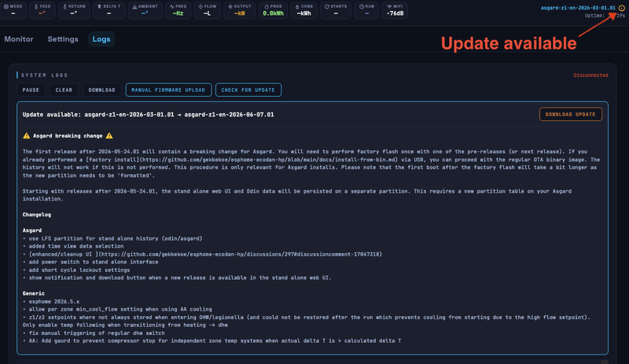Click the WIFI signal icon
Viewport: 629px width, 364px height.
tap(389, 6)
